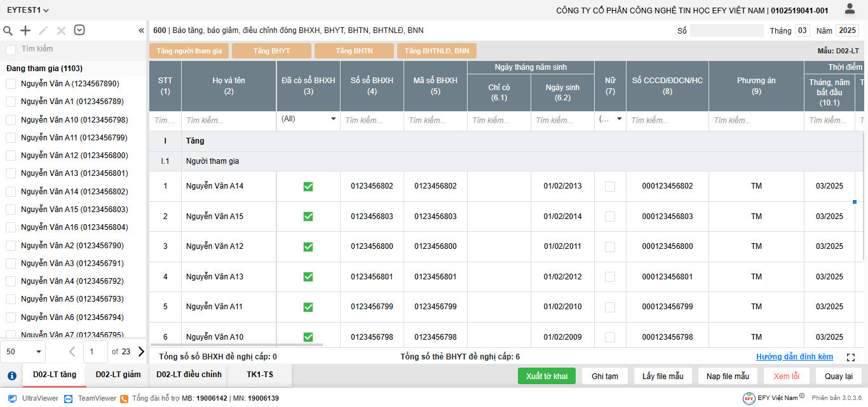Select birthdate cell 01/02/2011
The height and width of the screenshot is (407, 868).
pyautogui.click(x=562, y=246)
